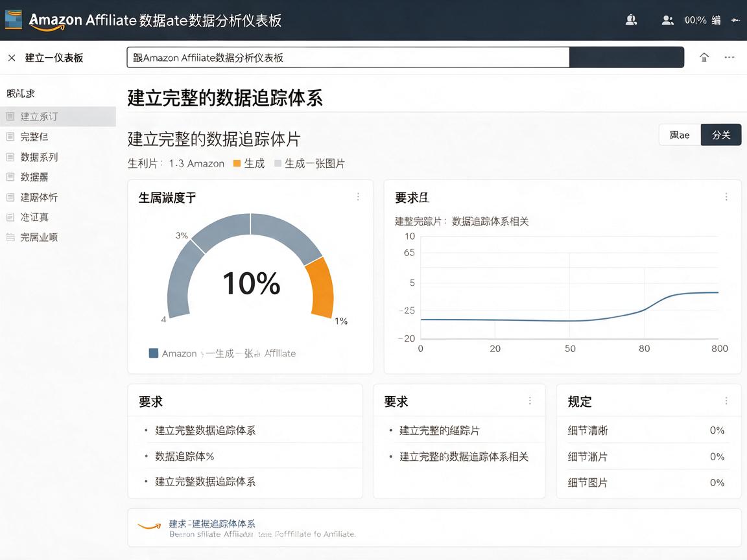Open options menu of 要求且 line chart card
747x560 pixels.
(726, 196)
